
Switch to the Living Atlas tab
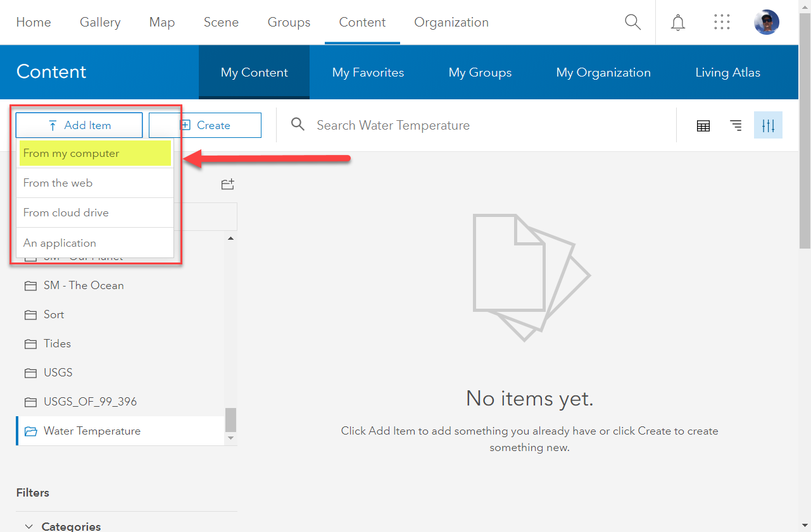point(728,72)
